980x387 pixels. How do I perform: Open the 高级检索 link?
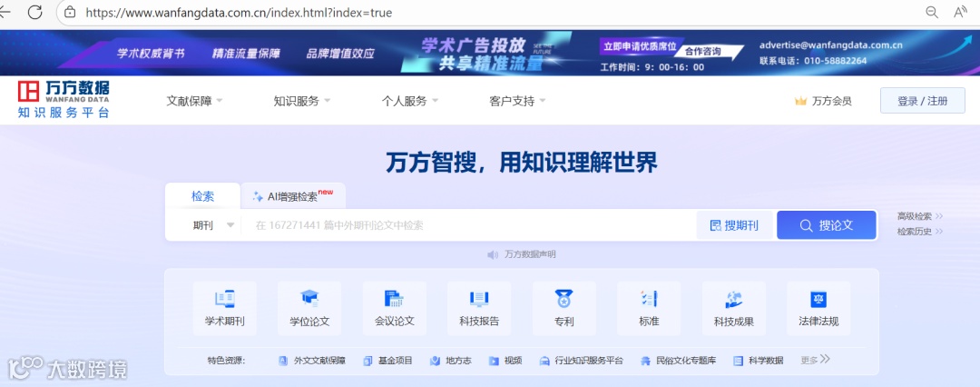click(919, 216)
